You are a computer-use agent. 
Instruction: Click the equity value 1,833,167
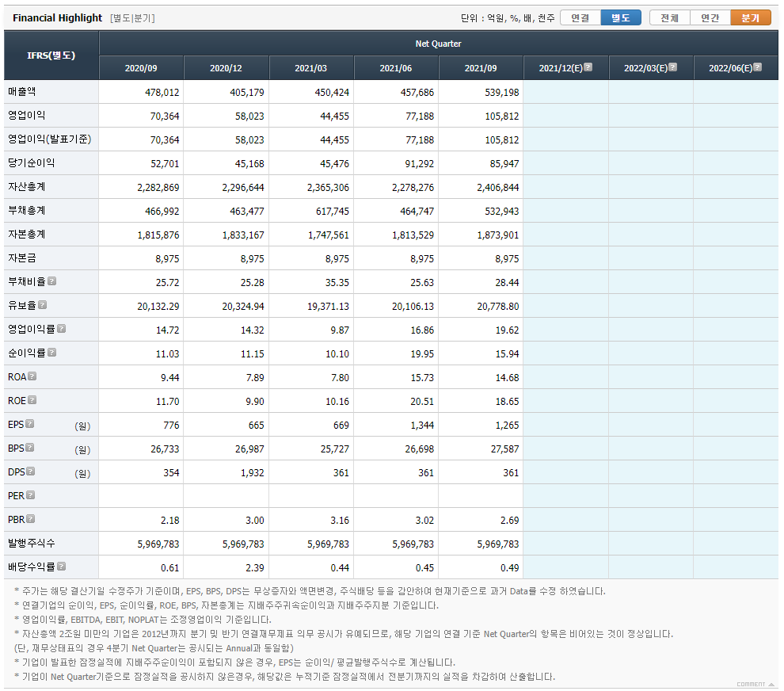(243, 235)
